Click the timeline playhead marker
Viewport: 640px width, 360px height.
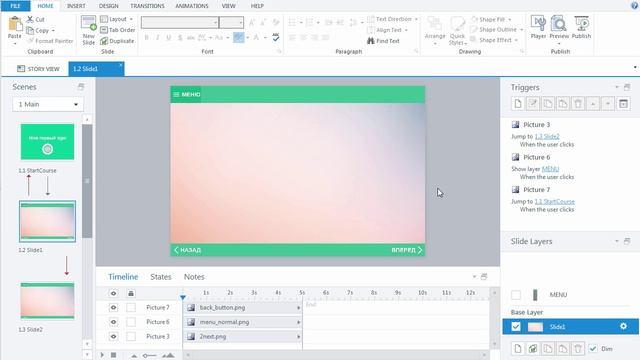pyautogui.click(x=183, y=297)
